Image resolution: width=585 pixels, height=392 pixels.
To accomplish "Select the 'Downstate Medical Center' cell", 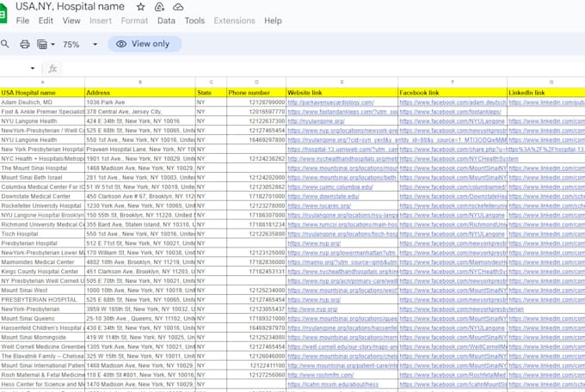I will pyautogui.click(x=42, y=196).
